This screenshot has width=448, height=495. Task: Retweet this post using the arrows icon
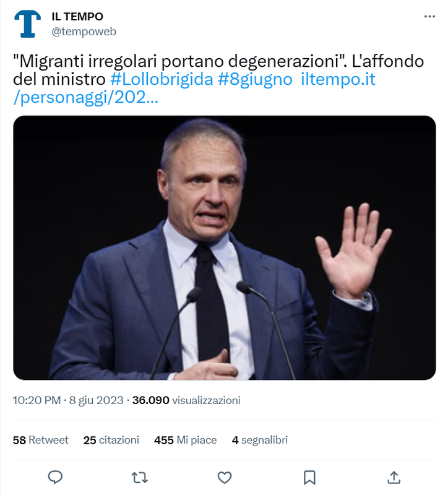(140, 477)
